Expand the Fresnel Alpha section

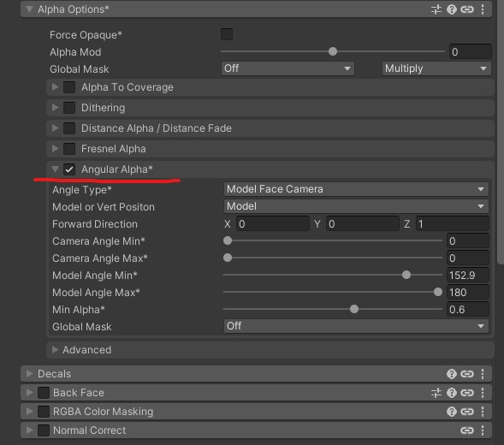coord(55,149)
